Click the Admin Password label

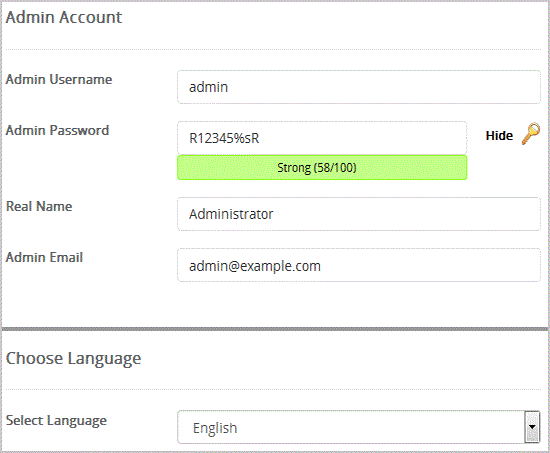pos(58,131)
